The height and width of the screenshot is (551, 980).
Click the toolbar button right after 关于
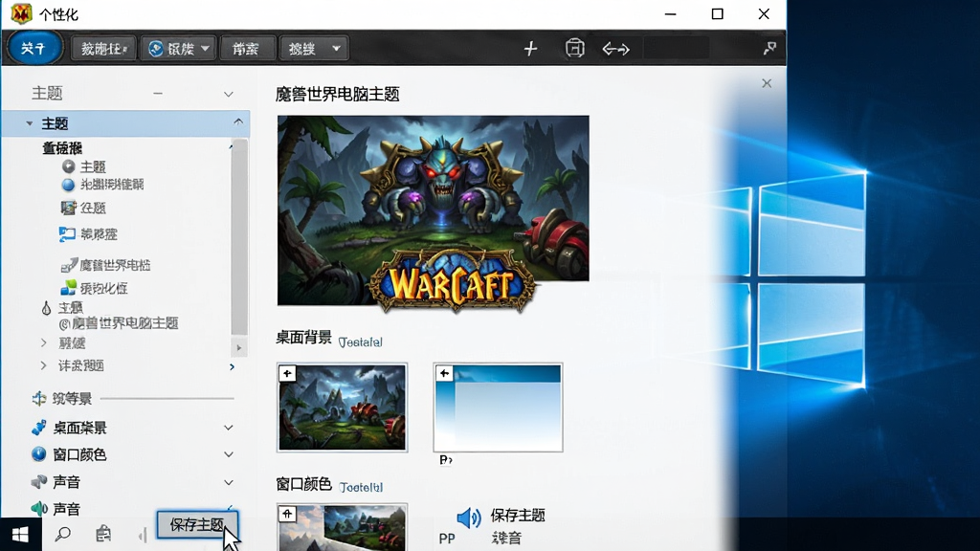tap(103, 49)
